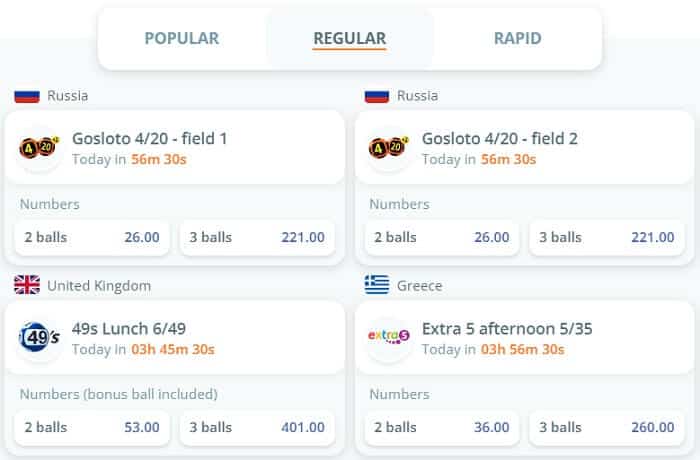Click the Gosloto 4/20 field 1 logo icon
Viewport: 700px width, 460px height.
[40, 148]
